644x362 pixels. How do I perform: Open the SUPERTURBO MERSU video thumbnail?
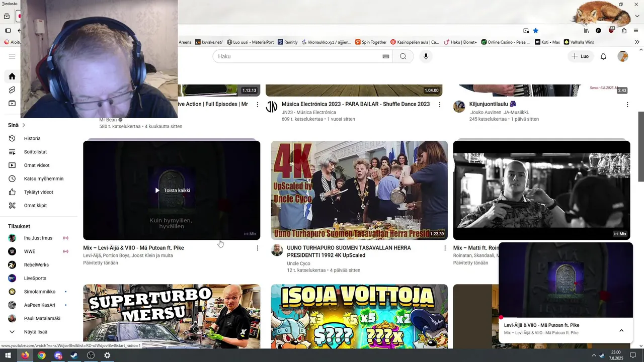pyautogui.click(x=172, y=316)
